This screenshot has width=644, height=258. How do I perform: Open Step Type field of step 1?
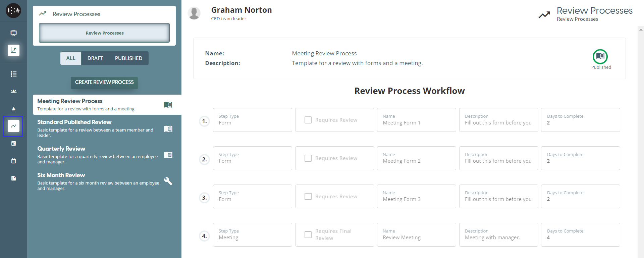click(x=252, y=120)
